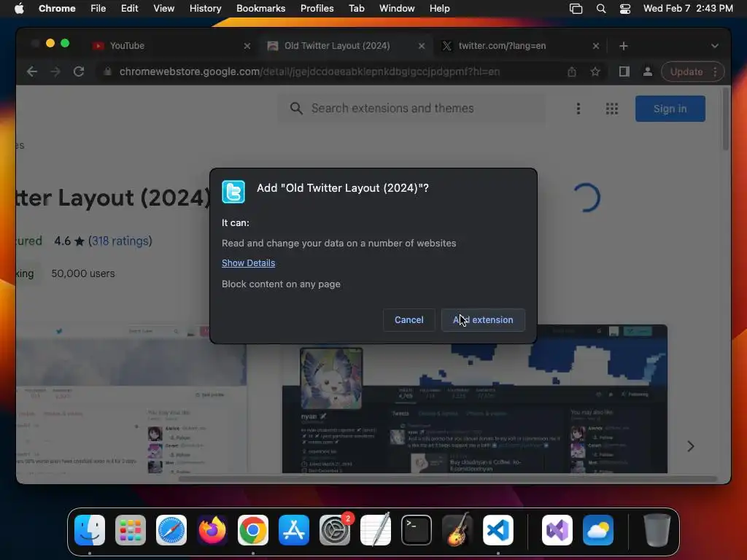Open Spotlight search in menu bar
Image resolution: width=747 pixels, height=560 pixels.
tap(601, 9)
